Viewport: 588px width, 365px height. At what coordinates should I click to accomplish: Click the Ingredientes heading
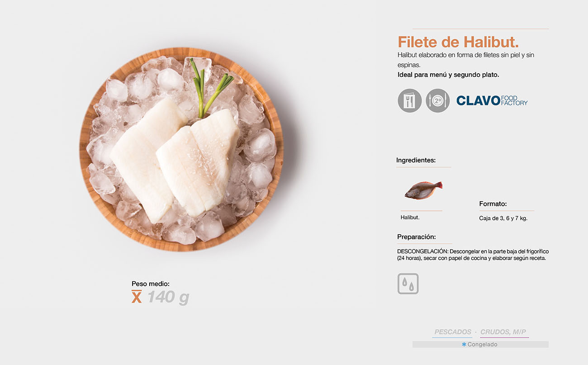click(416, 160)
